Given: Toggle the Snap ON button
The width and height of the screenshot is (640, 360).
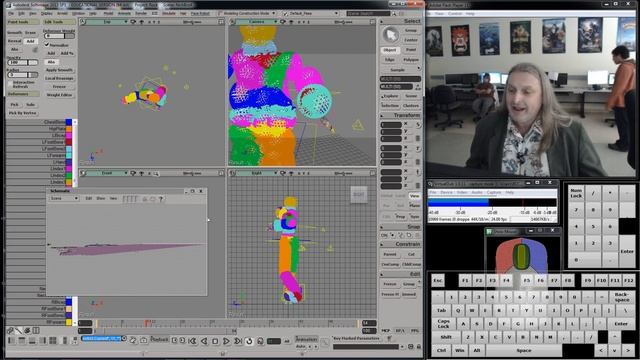Looking at the screenshot, I should pos(384,236).
